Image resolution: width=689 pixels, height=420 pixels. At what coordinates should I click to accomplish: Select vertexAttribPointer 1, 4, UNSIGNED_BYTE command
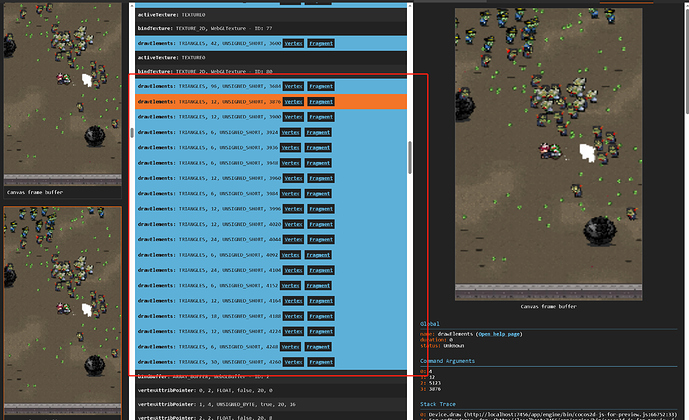271,404
